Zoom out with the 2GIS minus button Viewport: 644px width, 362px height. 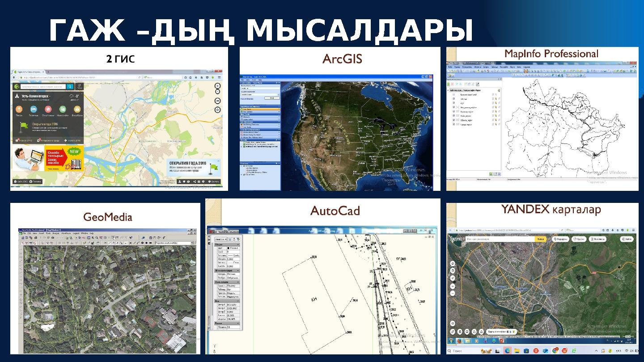217,91
